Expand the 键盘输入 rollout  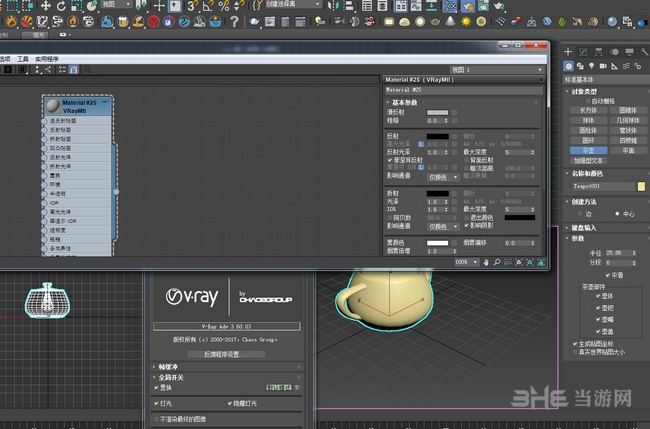(x=567, y=228)
